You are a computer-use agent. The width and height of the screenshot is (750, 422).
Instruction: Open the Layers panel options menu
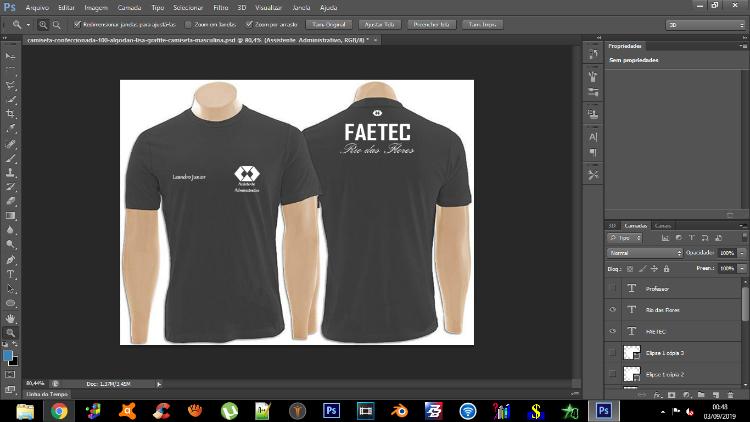(742, 225)
